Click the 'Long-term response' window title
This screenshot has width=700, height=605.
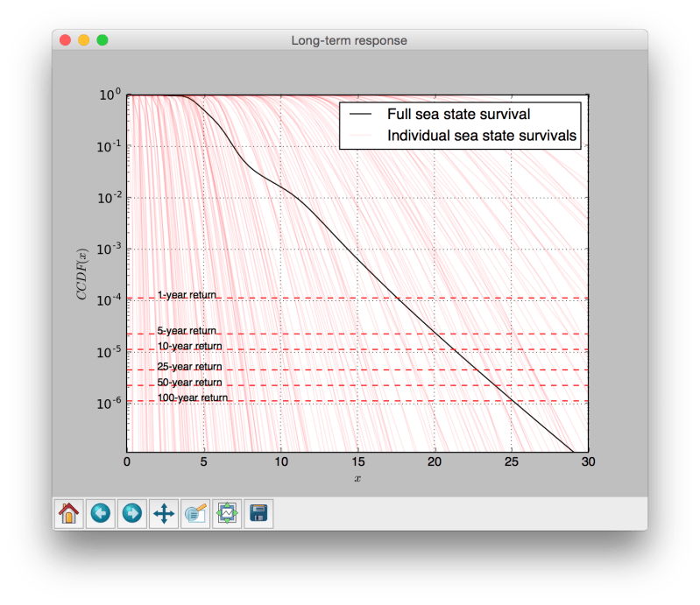tap(349, 40)
